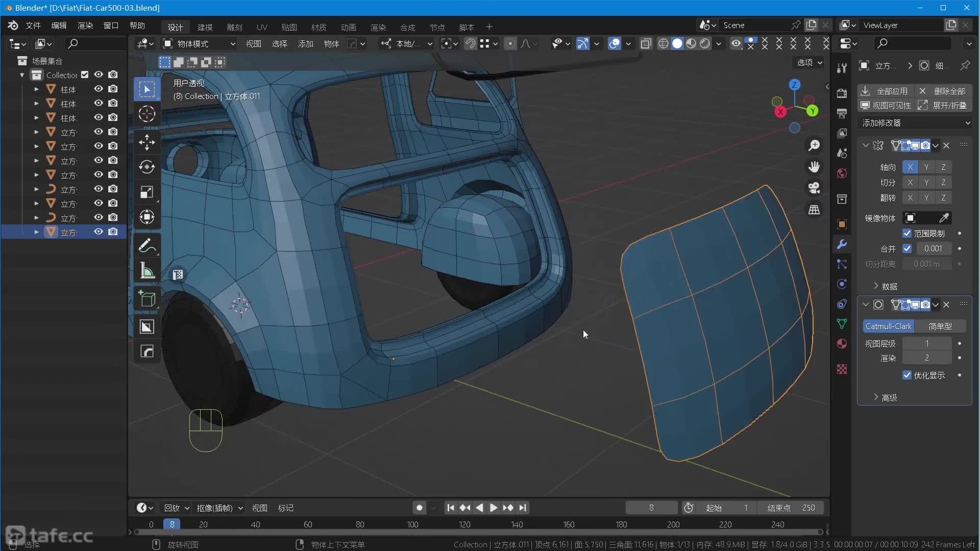Choose the Rotate tool
Image resolution: width=980 pixels, height=551 pixels.
(147, 167)
